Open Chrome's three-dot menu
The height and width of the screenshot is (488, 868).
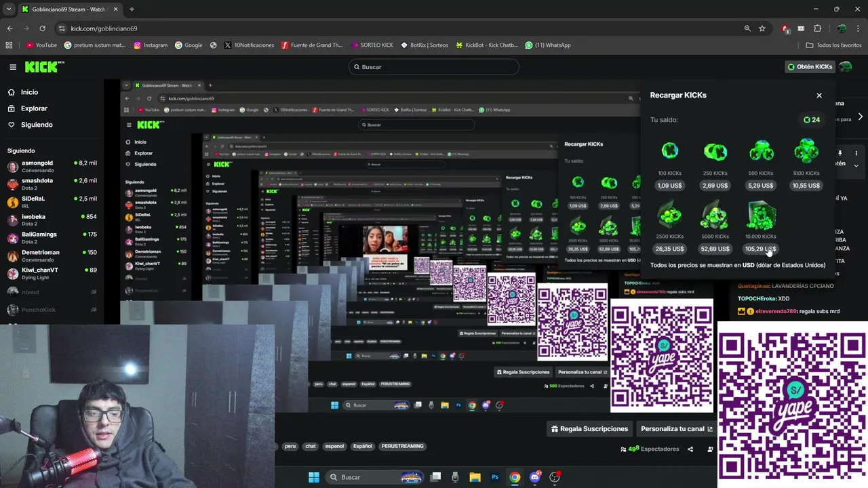859,28
